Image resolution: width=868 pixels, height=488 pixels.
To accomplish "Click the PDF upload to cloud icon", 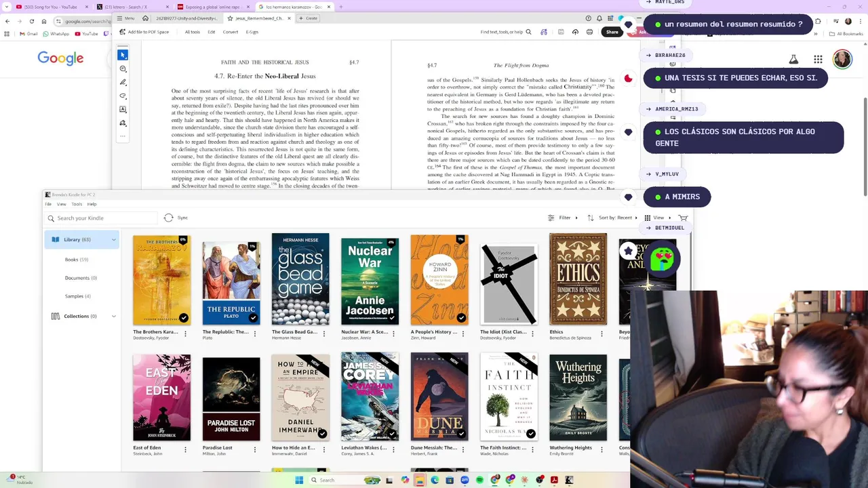I will point(575,32).
